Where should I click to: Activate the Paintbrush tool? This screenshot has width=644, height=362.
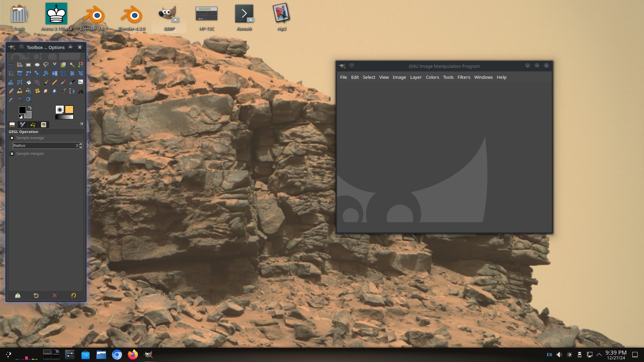click(46, 82)
